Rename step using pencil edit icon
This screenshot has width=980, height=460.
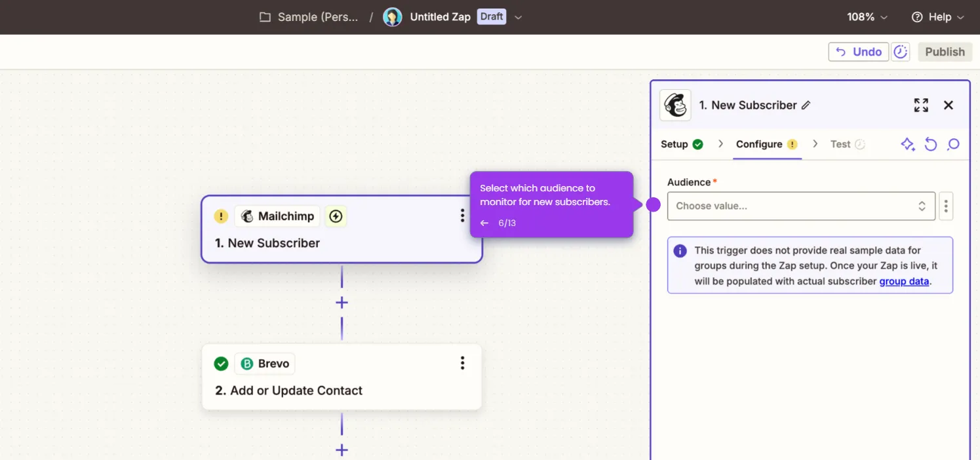[x=806, y=105]
